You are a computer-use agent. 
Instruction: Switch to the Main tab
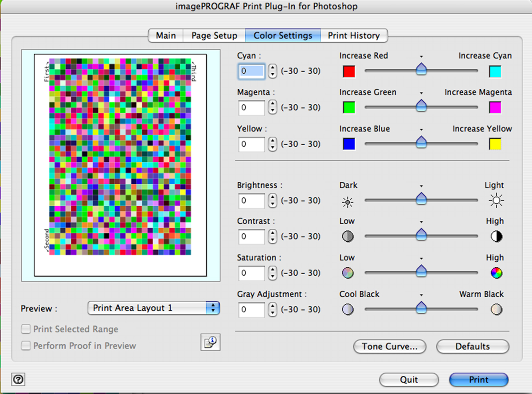(x=166, y=35)
